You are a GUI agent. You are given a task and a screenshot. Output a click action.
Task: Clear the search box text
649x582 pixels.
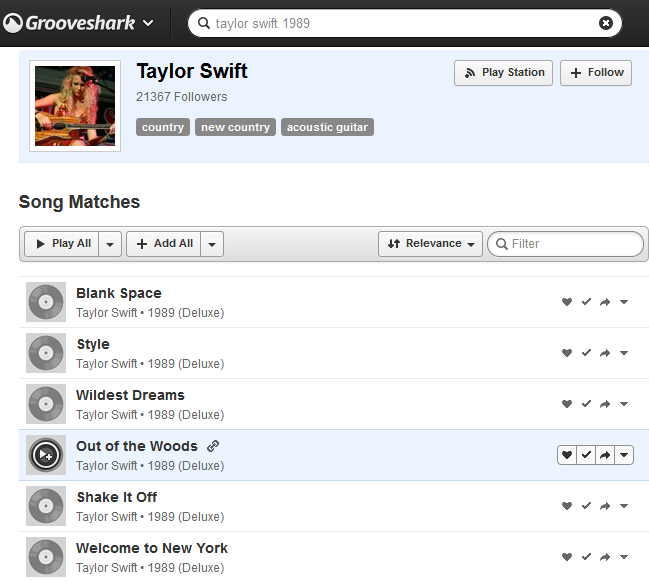click(x=606, y=23)
